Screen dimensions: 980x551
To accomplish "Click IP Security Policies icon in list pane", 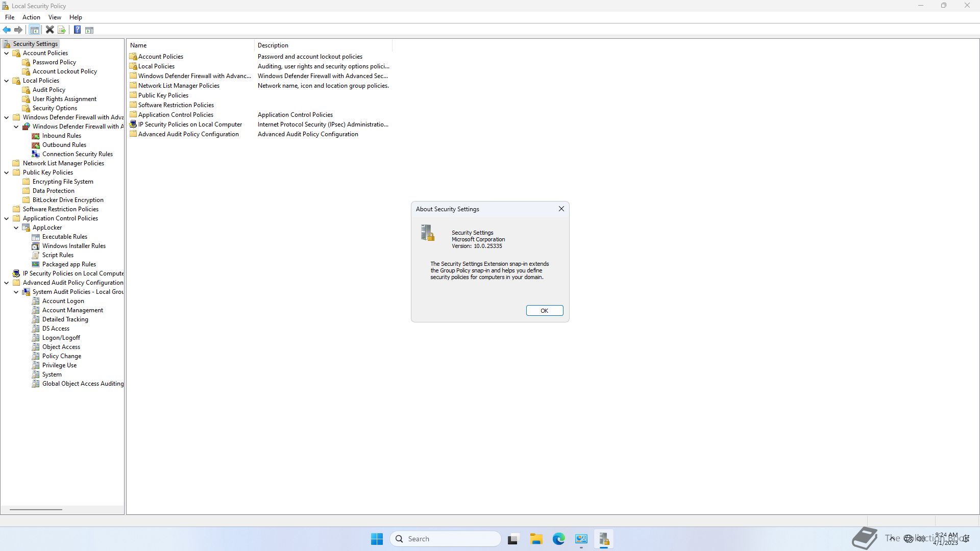I will (x=133, y=124).
